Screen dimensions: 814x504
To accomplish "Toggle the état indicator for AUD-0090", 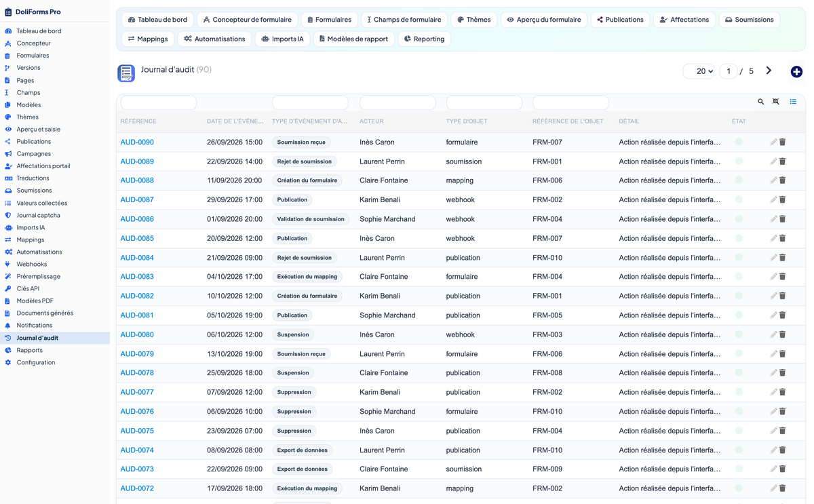I will tap(739, 142).
